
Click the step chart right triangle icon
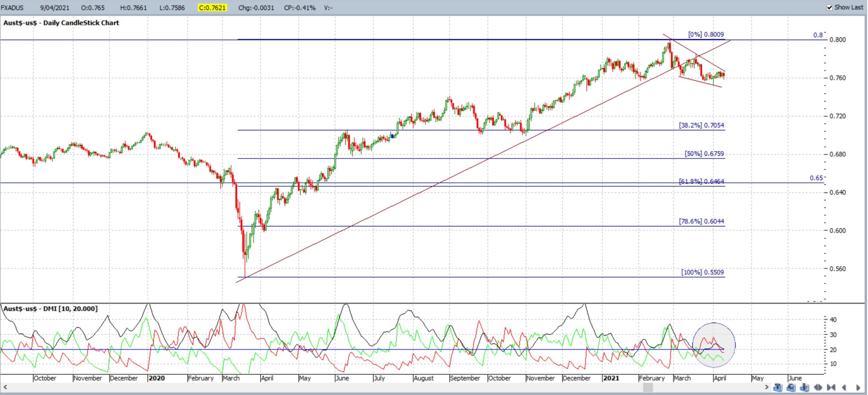[x=858, y=387]
